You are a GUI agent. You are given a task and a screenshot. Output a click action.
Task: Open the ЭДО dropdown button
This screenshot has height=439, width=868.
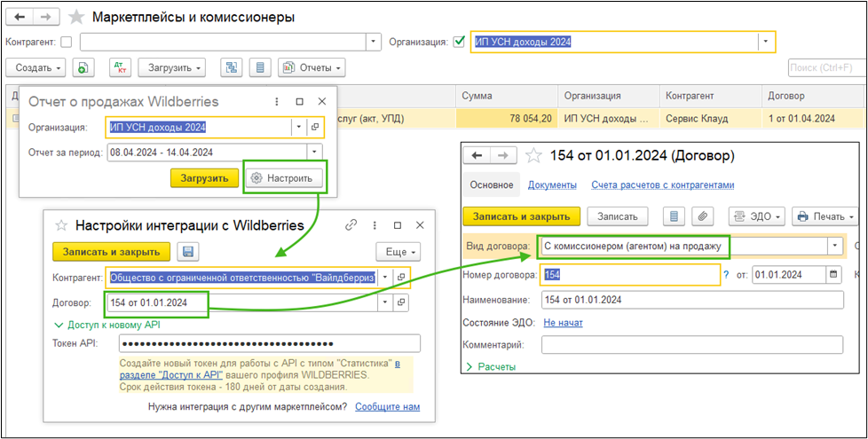[x=757, y=216]
